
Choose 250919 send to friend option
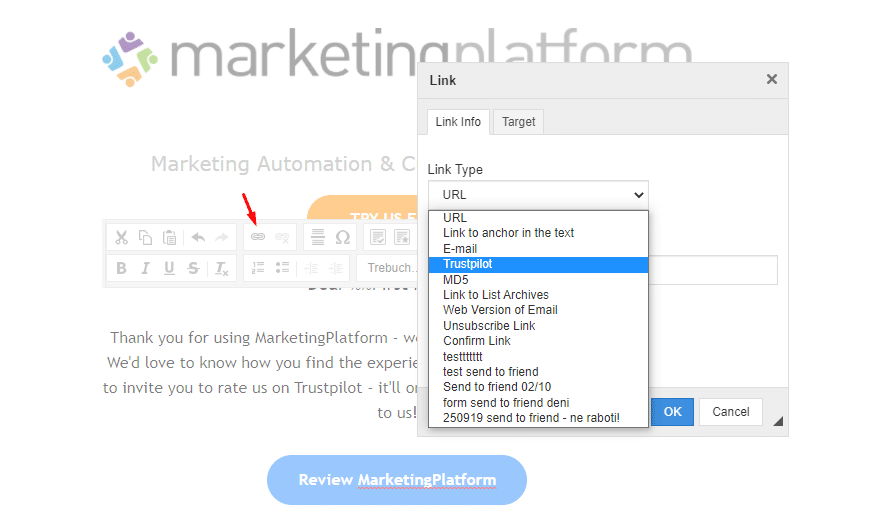tap(538, 418)
